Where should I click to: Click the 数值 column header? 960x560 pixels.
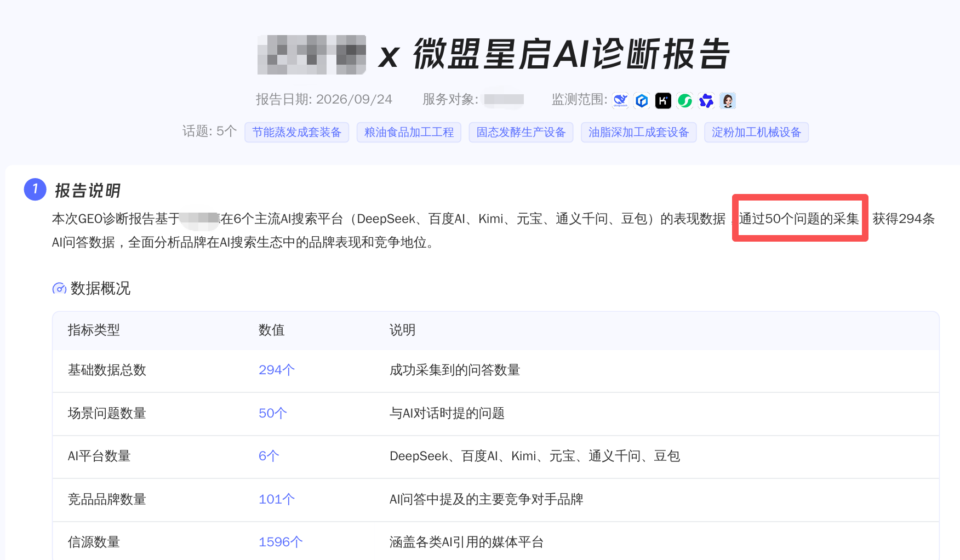(x=272, y=330)
